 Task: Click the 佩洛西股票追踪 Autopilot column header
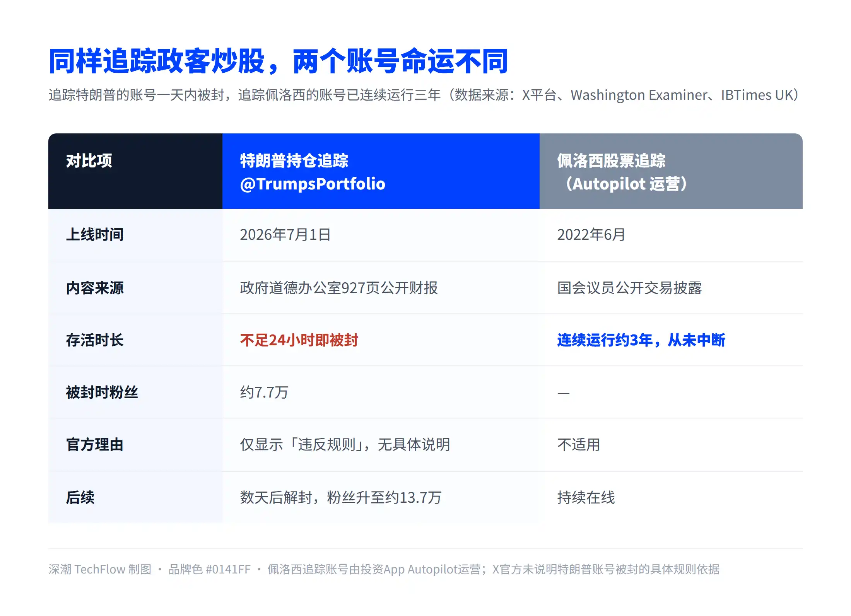[x=671, y=171]
